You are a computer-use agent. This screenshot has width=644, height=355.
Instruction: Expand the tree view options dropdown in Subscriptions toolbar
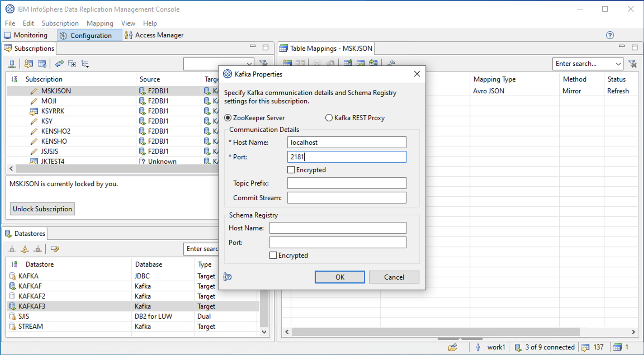[85, 64]
